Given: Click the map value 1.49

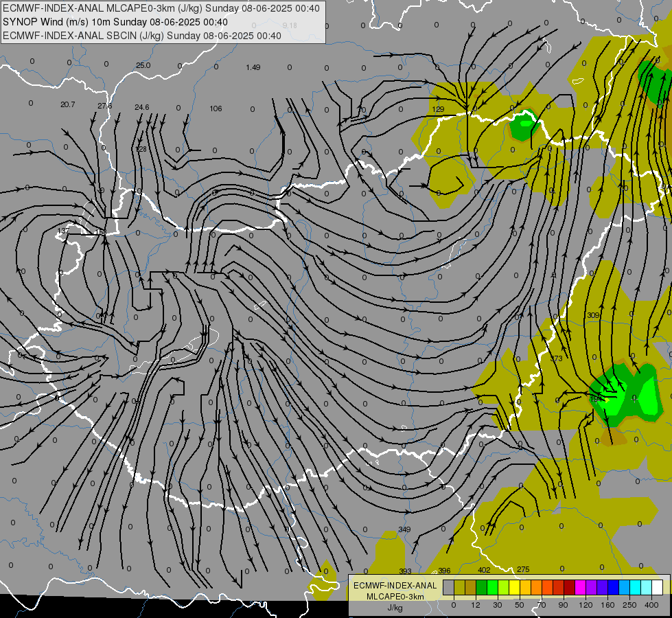Looking at the screenshot, I should (x=253, y=67).
